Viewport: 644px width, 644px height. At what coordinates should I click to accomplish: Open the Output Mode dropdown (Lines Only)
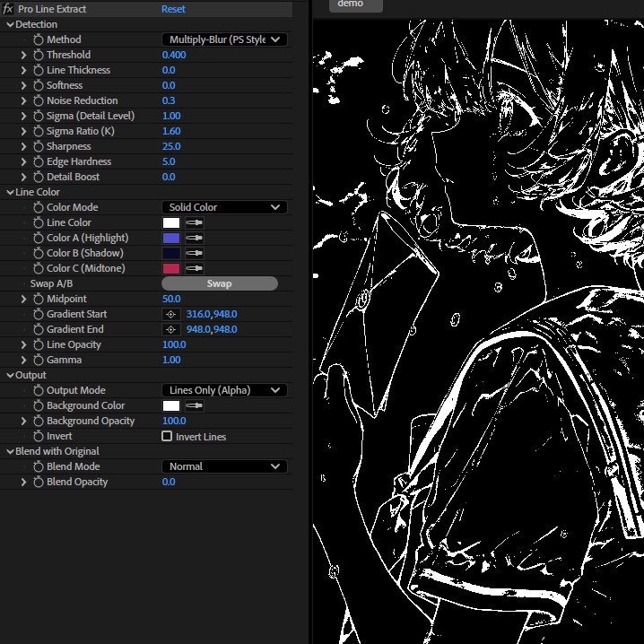(224, 390)
